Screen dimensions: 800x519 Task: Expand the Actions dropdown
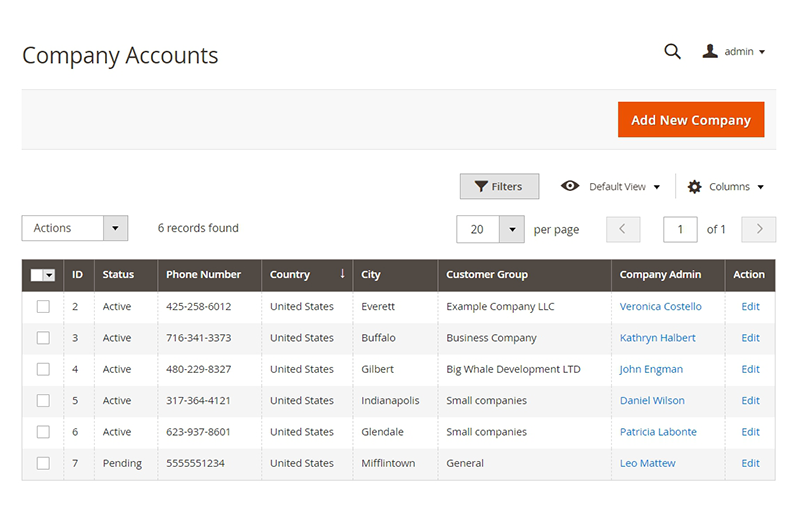tap(116, 228)
